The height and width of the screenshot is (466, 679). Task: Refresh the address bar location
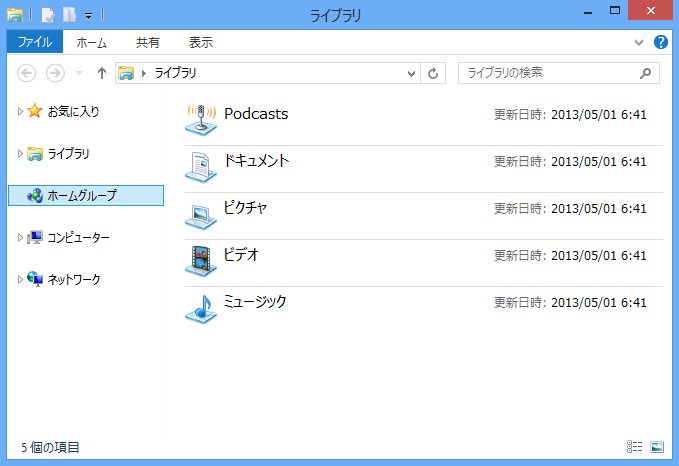point(433,73)
